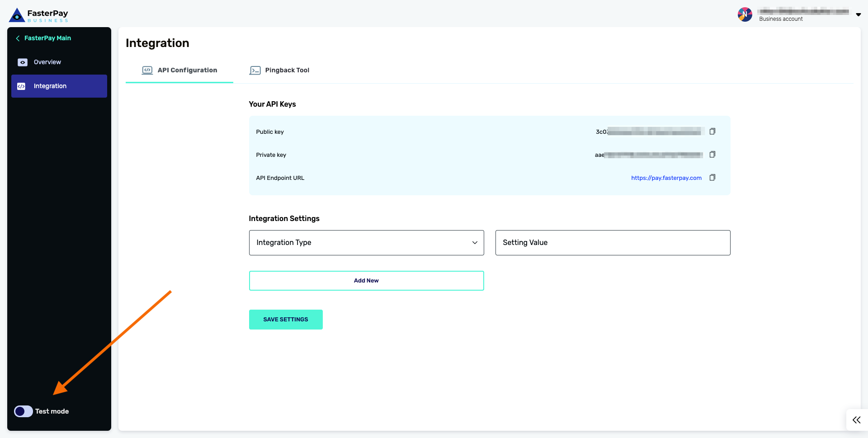Select Integration in the sidebar

tap(59, 86)
